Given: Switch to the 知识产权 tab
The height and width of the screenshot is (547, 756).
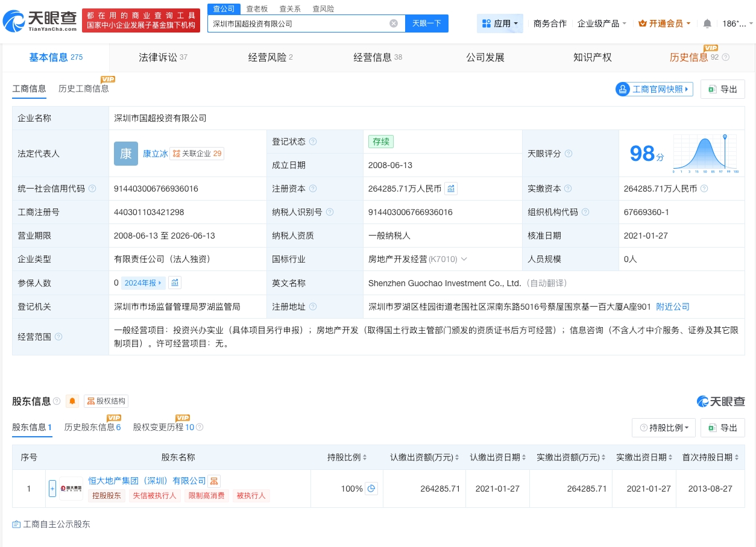Looking at the screenshot, I should click(593, 57).
